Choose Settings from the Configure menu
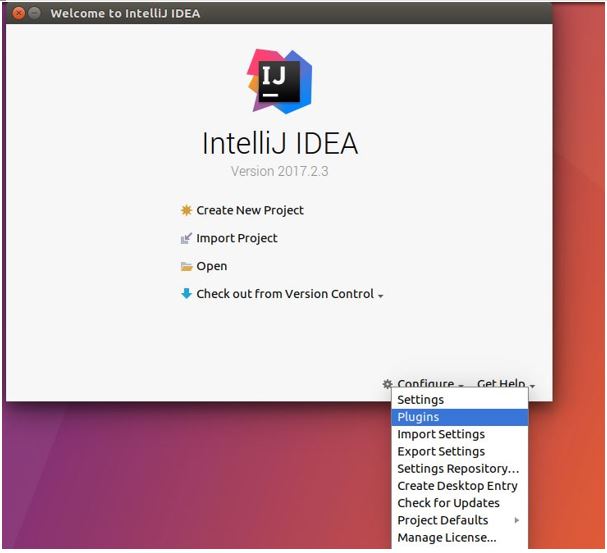This screenshot has height=553, width=607. tap(460, 400)
